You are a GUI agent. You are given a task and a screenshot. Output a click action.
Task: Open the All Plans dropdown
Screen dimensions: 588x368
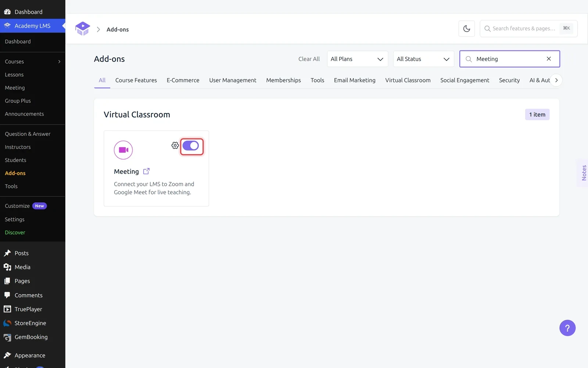[x=358, y=59]
